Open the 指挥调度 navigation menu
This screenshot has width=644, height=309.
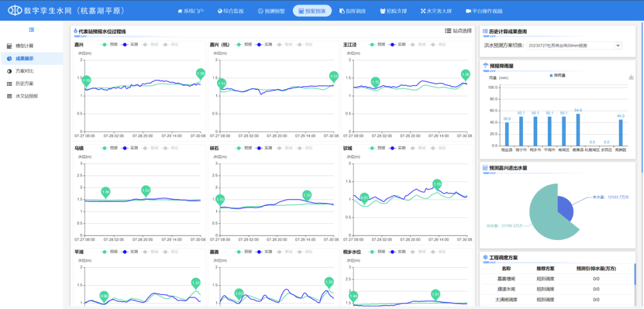pyautogui.click(x=352, y=11)
